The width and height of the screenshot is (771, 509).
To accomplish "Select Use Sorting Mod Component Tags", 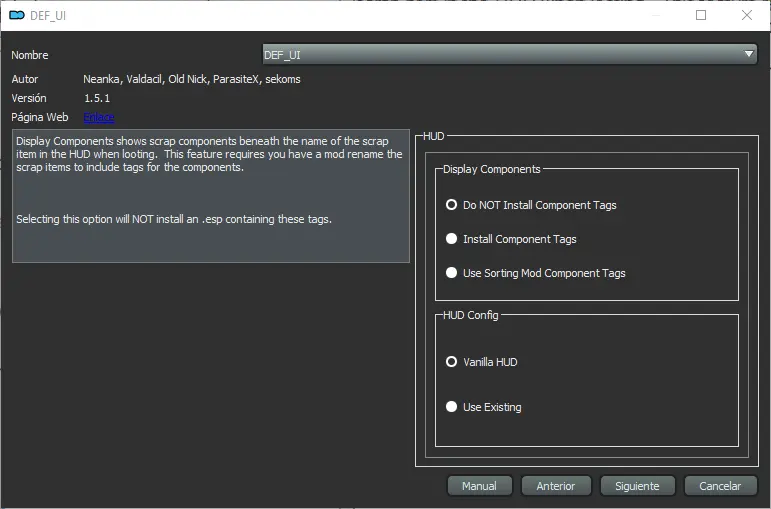I will [451, 272].
